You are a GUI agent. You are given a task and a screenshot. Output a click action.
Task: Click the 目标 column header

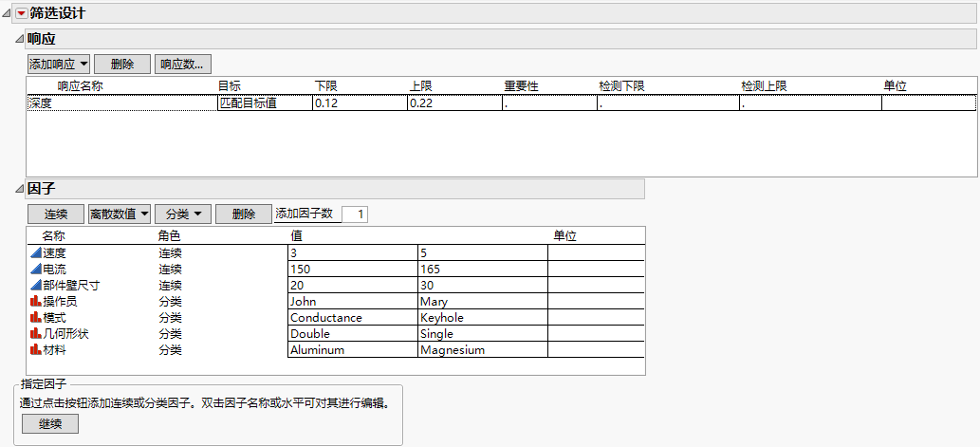pyautogui.click(x=229, y=86)
